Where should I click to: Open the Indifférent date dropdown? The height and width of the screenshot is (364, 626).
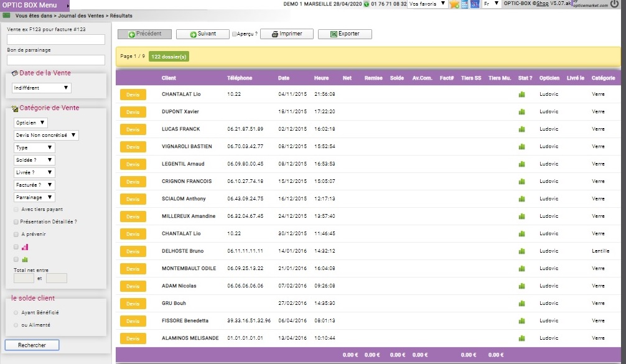(42, 88)
